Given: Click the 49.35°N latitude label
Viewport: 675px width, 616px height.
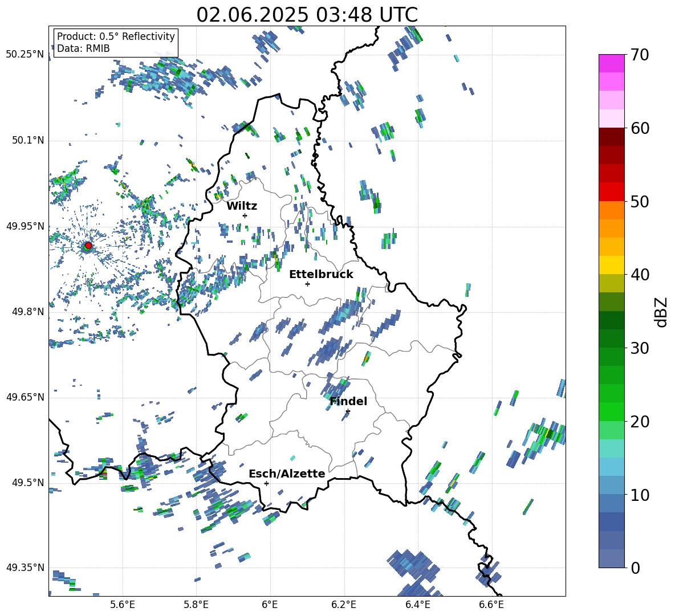Looking at the screenshot, I should coord(25,568).
